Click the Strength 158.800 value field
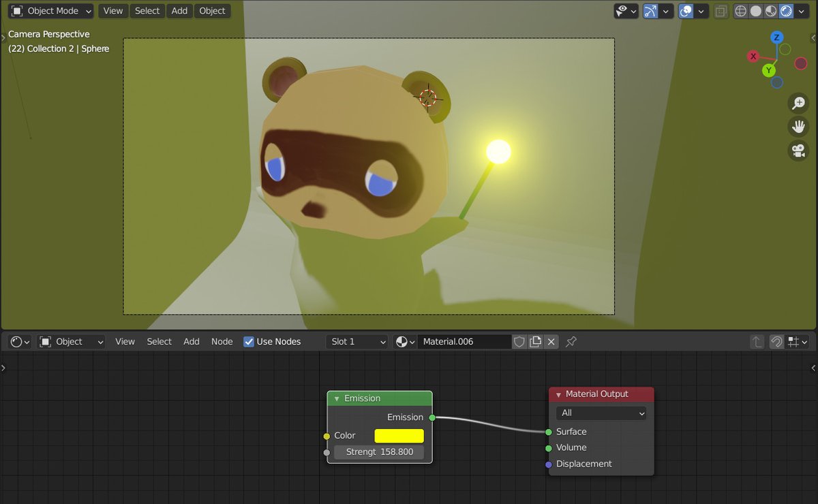The image size is (818, 504). (378, 452)
